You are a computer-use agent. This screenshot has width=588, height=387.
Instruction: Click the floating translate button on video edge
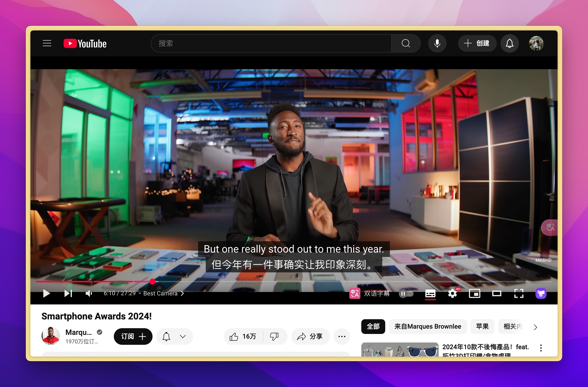550,227
